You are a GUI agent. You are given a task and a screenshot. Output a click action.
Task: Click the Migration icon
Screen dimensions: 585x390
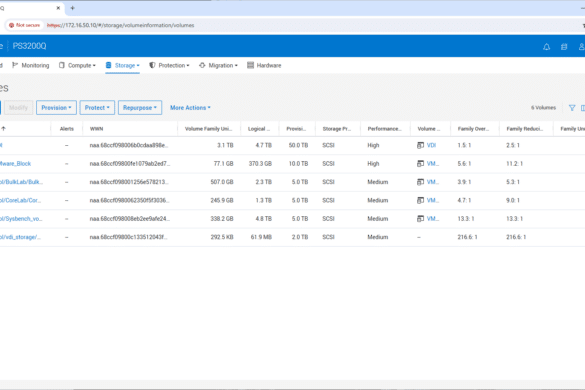click(x=202, y=65)
